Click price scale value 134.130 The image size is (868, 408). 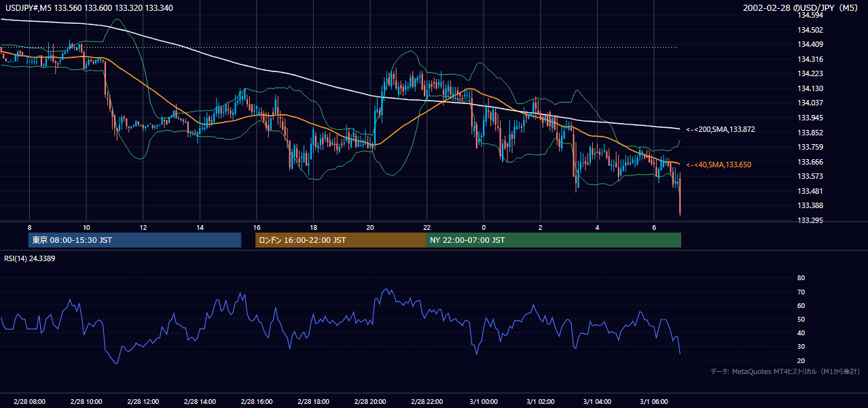[810, 88]
